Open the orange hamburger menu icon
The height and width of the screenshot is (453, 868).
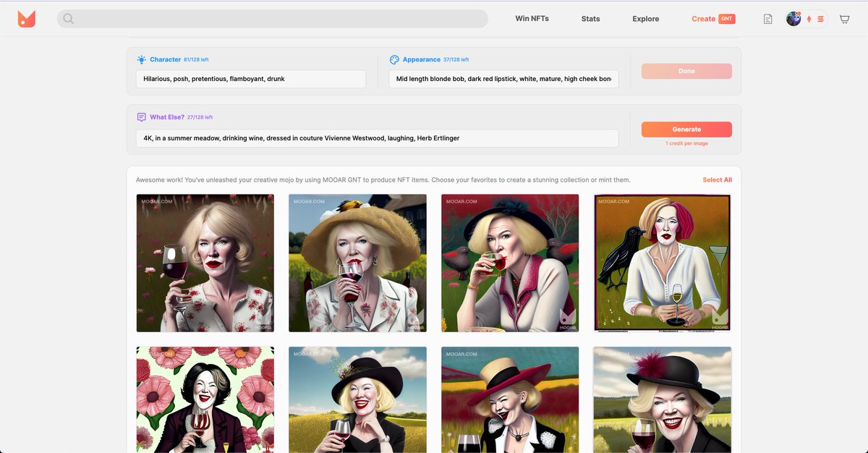click(x=820, y=20)
